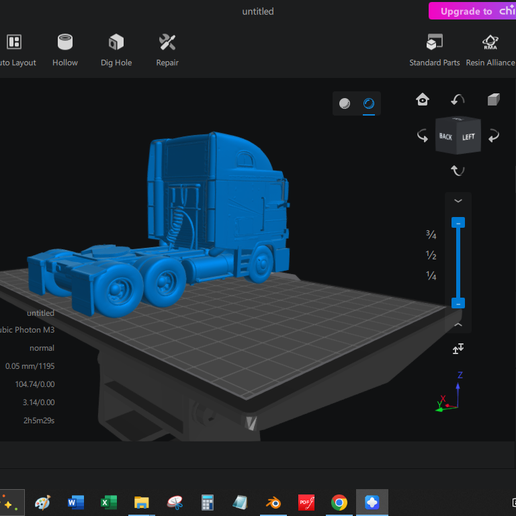Click top handle of layer slider
Viewport: 516px width, 516px height.
(458, 222)
